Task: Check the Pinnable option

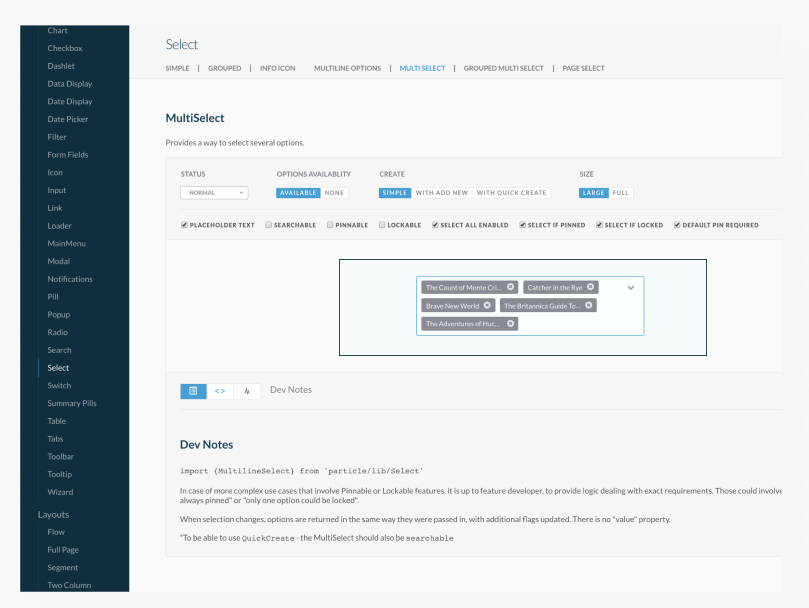Action: tap(330, 225)
